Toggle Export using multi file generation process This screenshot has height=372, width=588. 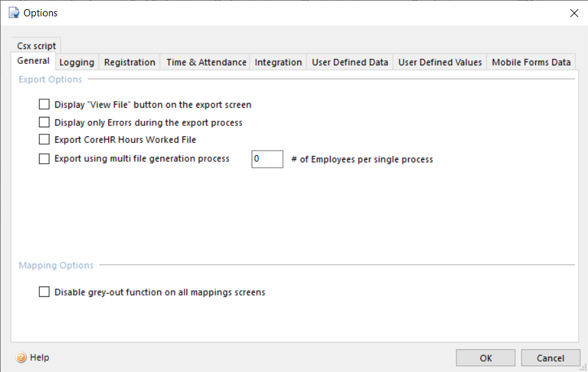(x=44, y=159)
